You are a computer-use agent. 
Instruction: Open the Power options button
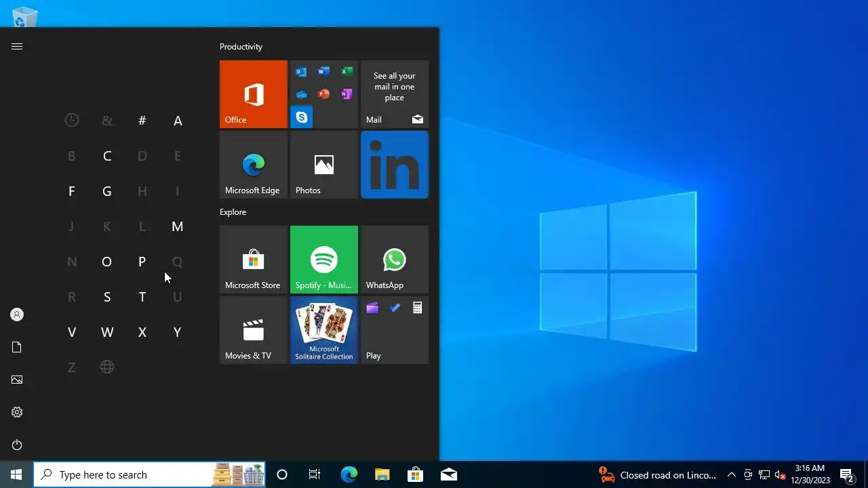tap(17, 445)
